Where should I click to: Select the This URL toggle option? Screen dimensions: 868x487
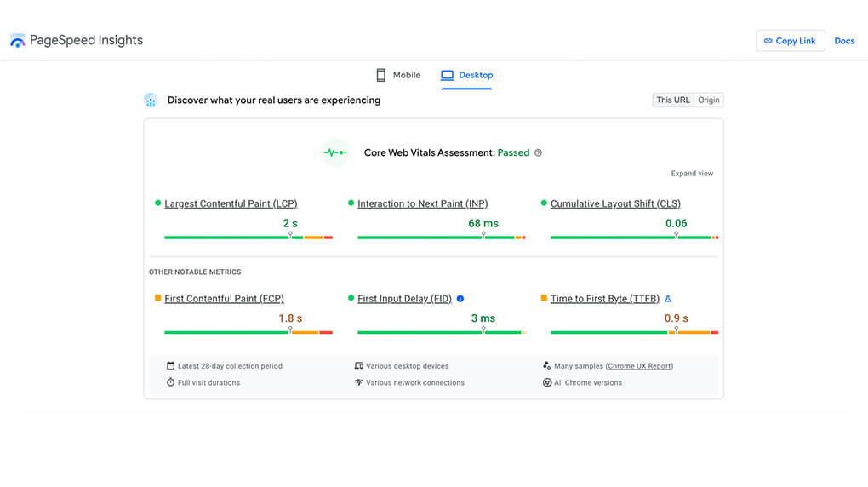[x=672, y=100]
